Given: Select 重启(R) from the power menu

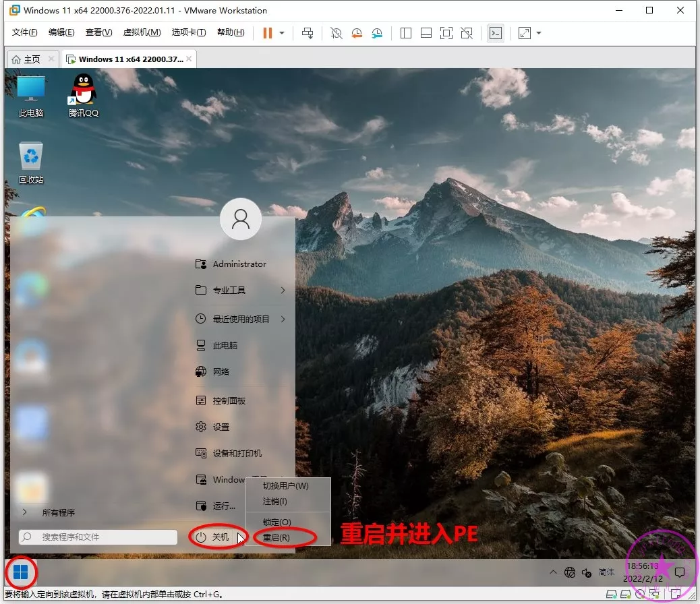Looking at the screenshot, I should point(276,538).
